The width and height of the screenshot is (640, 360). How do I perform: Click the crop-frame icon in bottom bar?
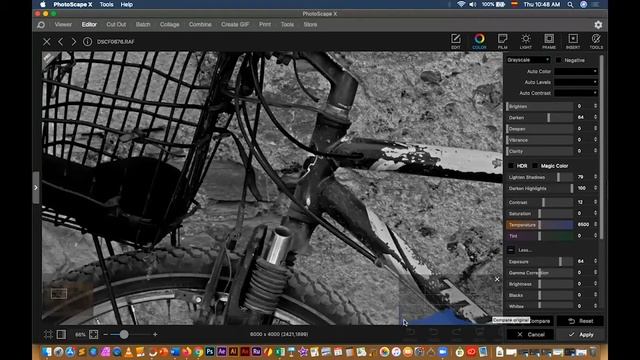pos(48,334)
